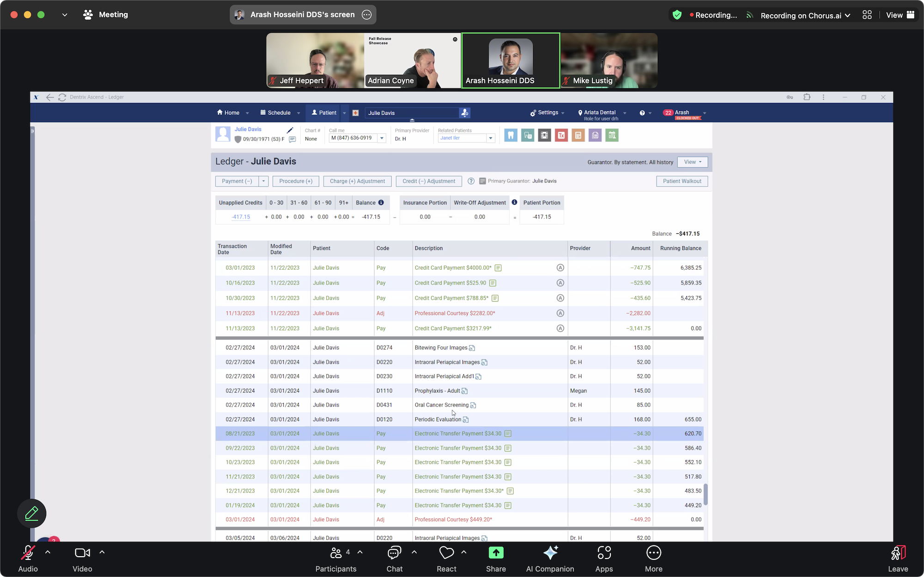The image size is (924, 577).
Task: Open the View dropdown in ledger header
Action: pyautogui.click(x=692, y=162)
